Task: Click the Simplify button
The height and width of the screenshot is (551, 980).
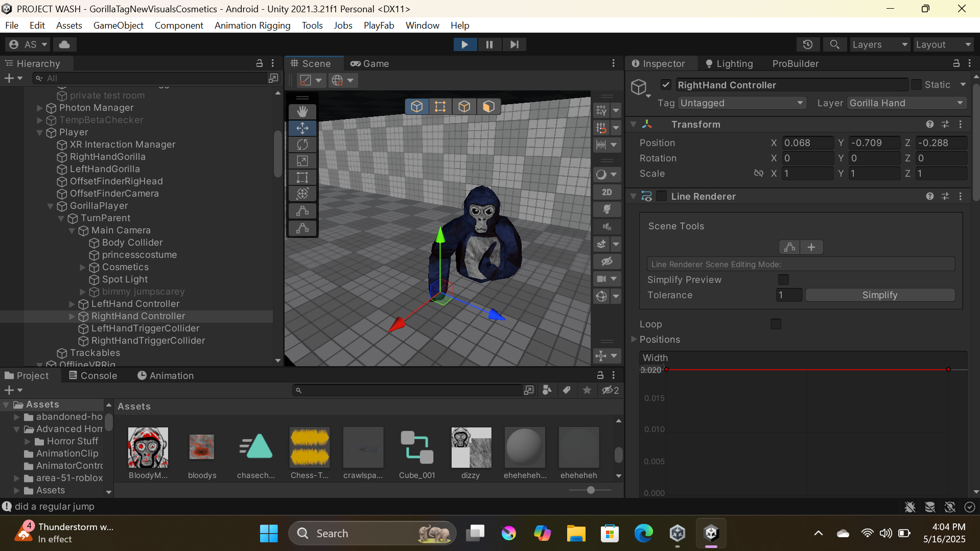Action: point(880,295)
